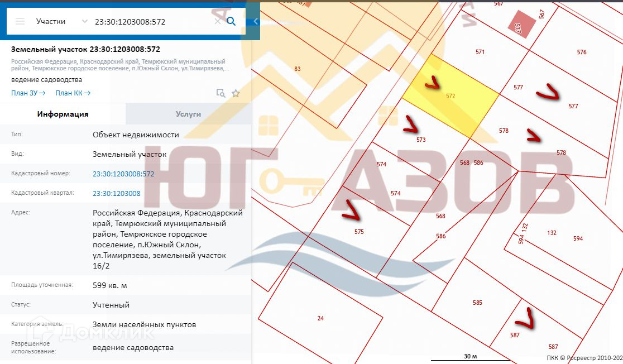Image resolution: width=623 pixels, height=364 pixels.
Task: Select parcel 576 on the map
Action: (582, 52)
